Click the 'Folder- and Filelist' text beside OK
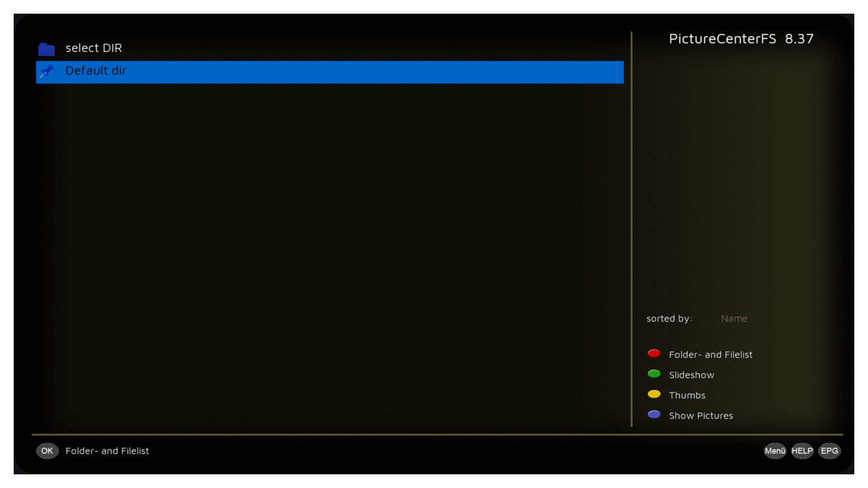This screenshot has height=488, width=868. coord(107,451)
